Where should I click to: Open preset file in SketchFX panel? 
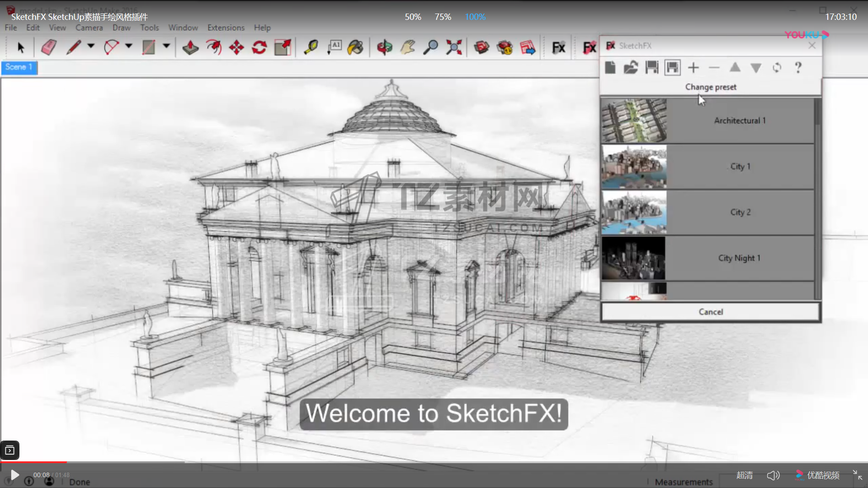click(631, 68)
